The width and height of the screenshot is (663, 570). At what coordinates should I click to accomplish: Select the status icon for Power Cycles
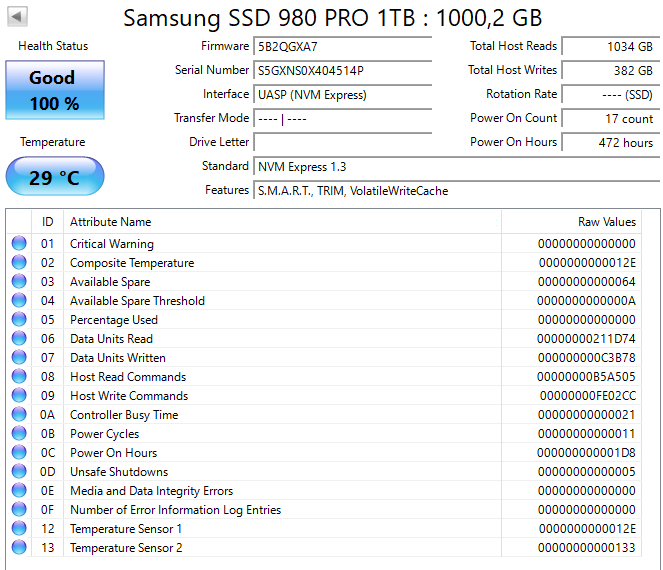(19, 433)
